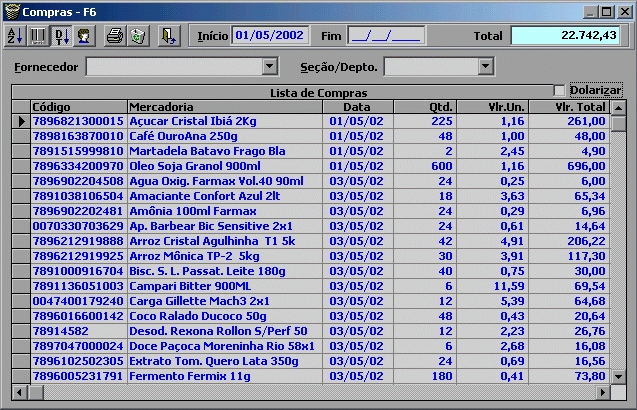Viewport: 637px width, 410px height.
Task: Click Arroz Mônica TP-2 5kg
Action: point(194,256)
